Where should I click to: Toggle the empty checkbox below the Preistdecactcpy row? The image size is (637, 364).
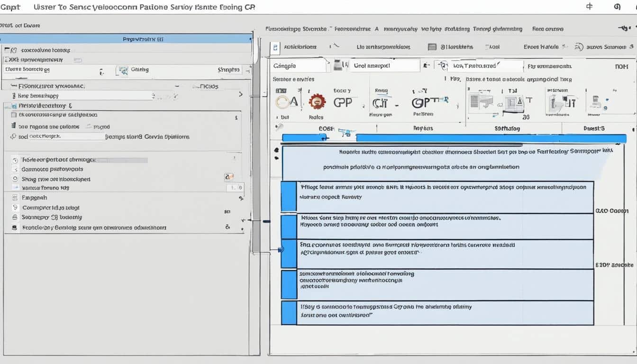(x=14, y=115)
